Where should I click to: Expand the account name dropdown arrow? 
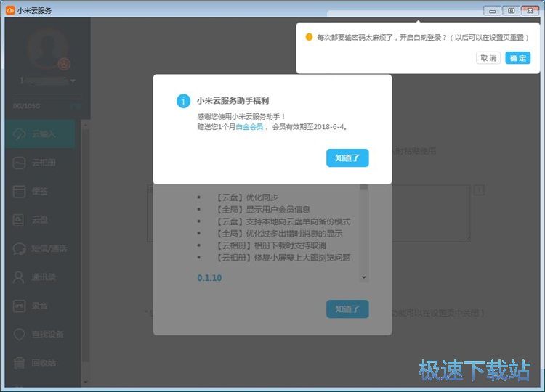click(x=73, y=81)
